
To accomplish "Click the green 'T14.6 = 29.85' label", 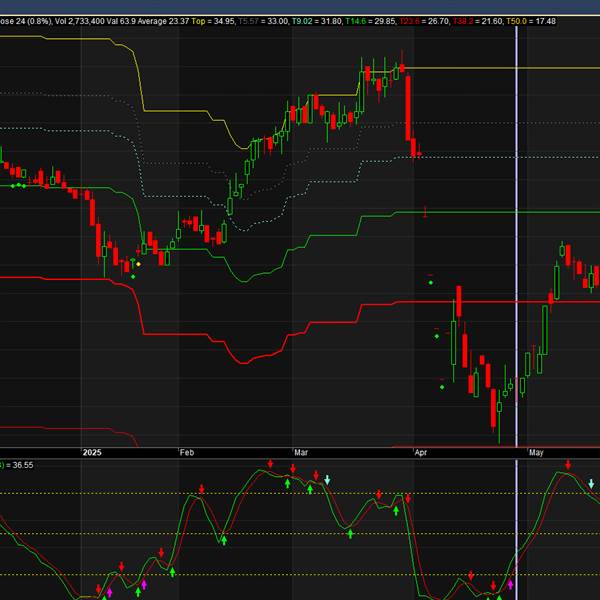I will (x=370, y=21).
